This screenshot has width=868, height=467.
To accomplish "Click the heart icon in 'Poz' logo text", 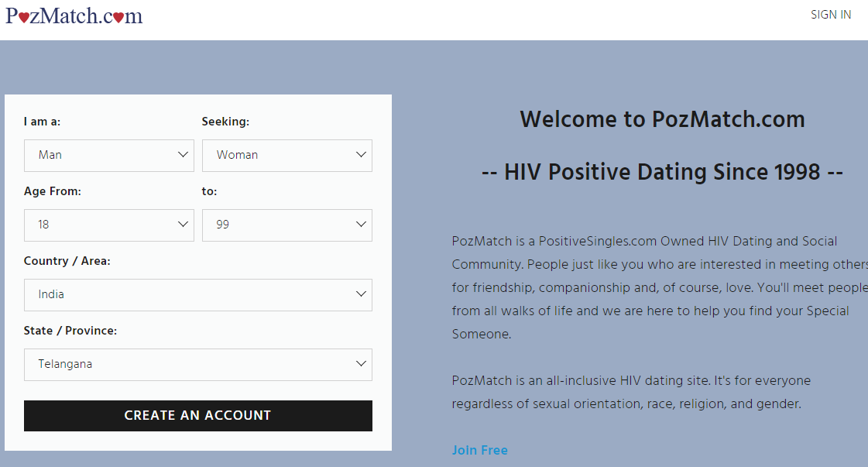I will tap(22, 16).
